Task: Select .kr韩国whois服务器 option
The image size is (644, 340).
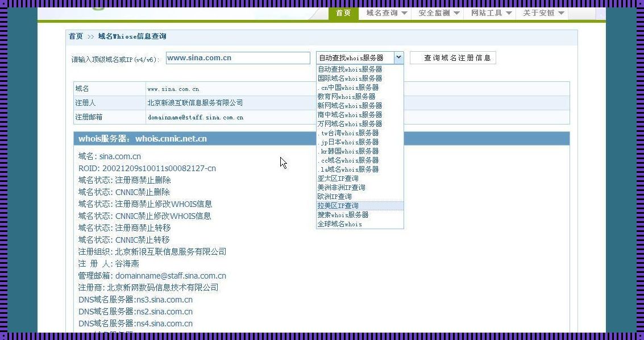Action: [x=360, y=151]
